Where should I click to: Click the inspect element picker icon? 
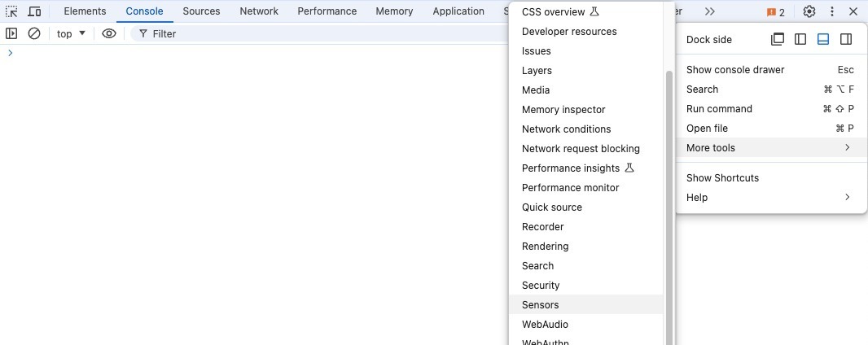tap(12, 11)
